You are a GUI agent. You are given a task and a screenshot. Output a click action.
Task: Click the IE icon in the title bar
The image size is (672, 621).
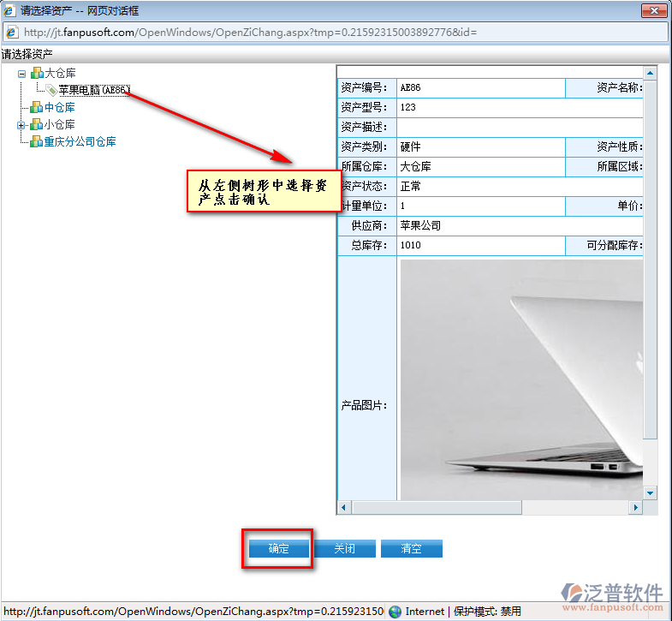[9, 10]
